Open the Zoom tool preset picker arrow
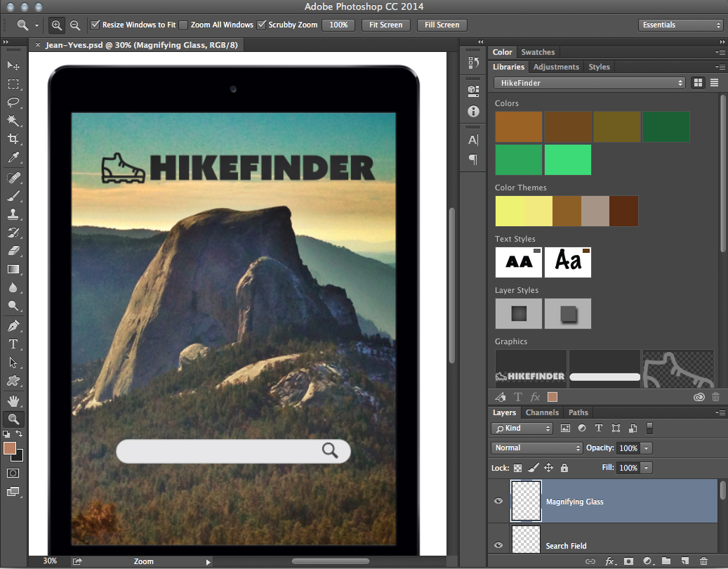 tap(37, 25)
